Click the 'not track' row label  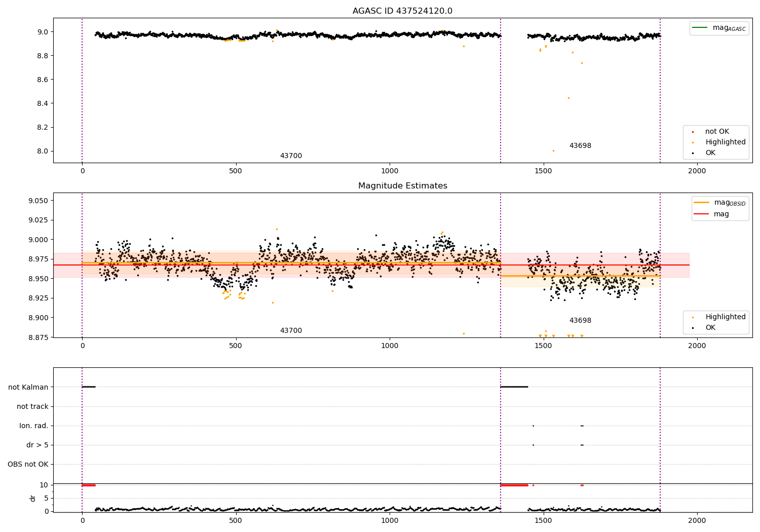click(x=32, y=406)
